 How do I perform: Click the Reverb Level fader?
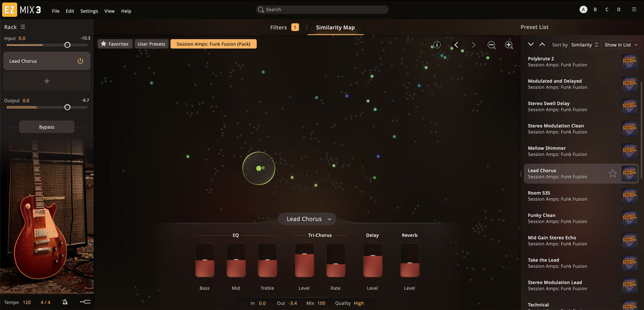tap(410, 260)
